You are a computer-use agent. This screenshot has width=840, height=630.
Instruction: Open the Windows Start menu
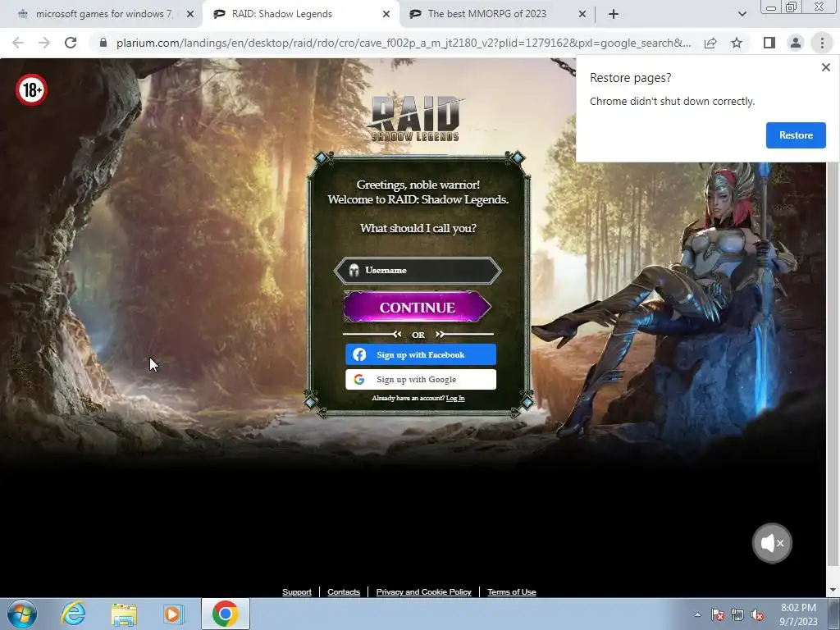(x=21, y=614)
